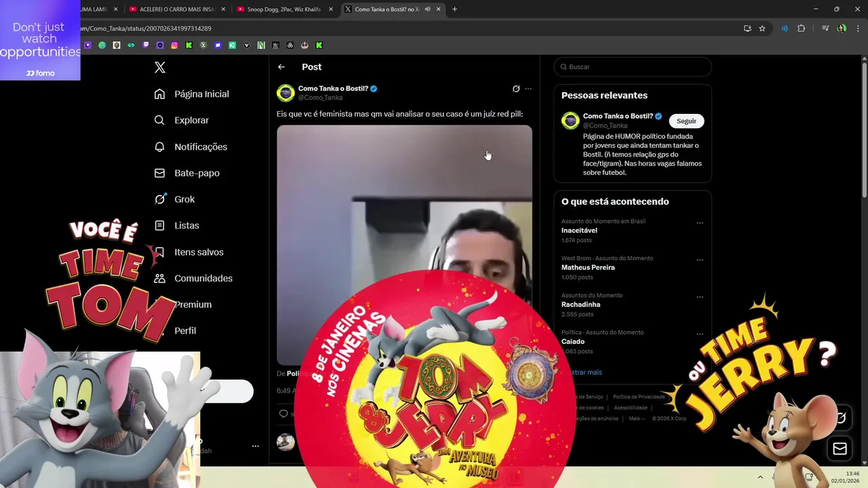
Task: Focus the Buscar search field
Action: [x=633, y=67]
